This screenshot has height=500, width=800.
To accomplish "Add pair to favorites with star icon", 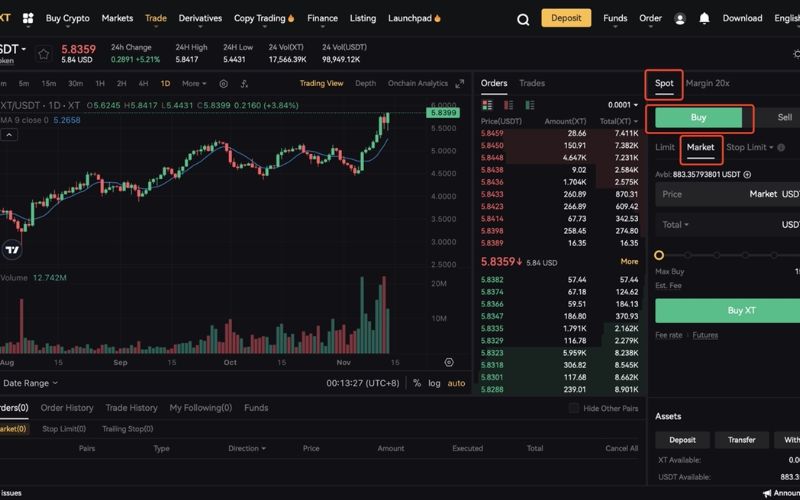I will 44,54.
